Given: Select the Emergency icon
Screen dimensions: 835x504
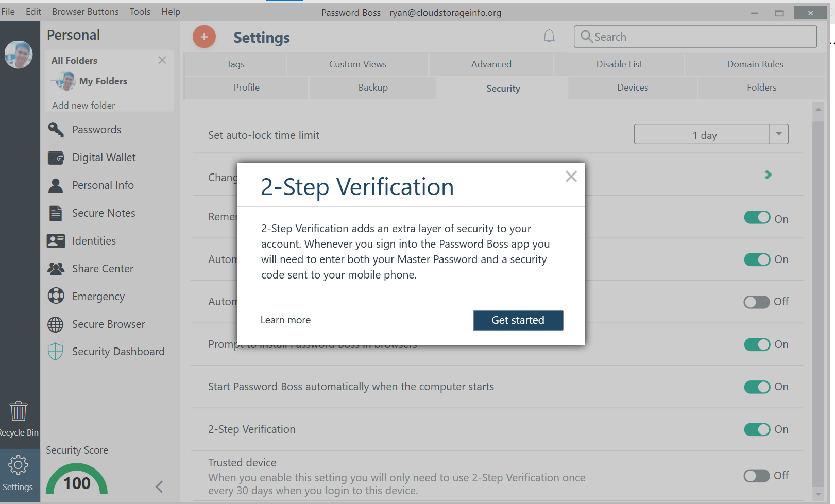Looking at the screenshot, I should pyautogui.click(x=56, y=296).
